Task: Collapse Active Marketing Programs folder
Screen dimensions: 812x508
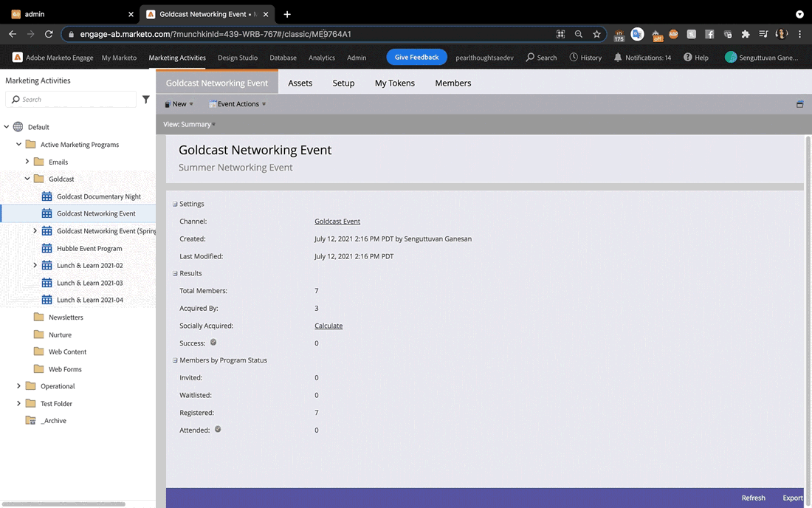Action: click(x=18, y=145)
